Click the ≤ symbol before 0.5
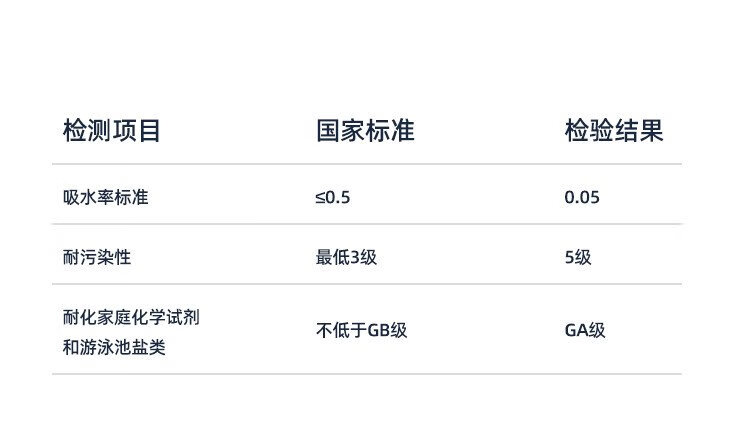The width and height of the screenshot is (750, 427). point(320,197)
